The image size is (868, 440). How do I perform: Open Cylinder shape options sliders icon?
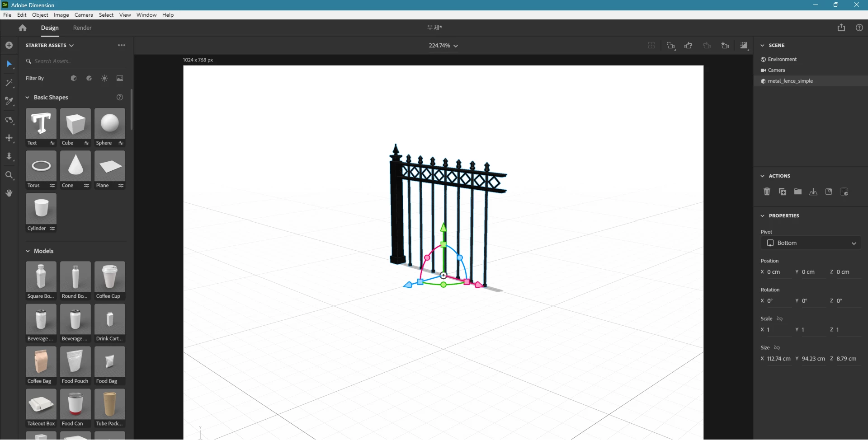(52, 229)
